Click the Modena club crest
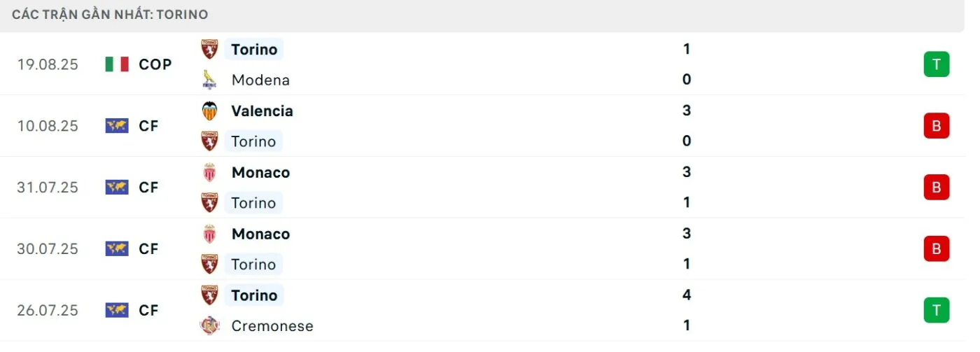Screen dimensions: 980x352 click(209, 80)
